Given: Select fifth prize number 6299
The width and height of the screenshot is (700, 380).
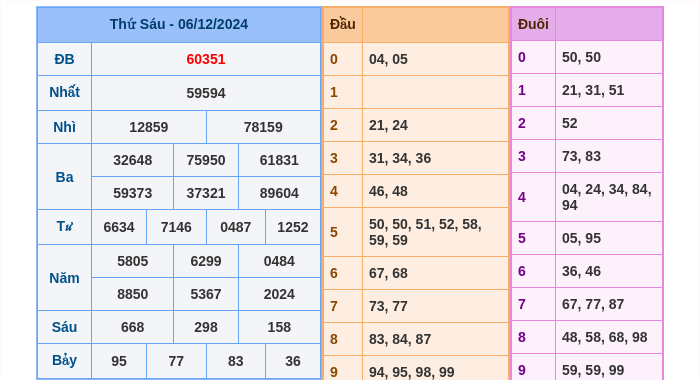Looking at the screenshot, I should pos(206,261).
